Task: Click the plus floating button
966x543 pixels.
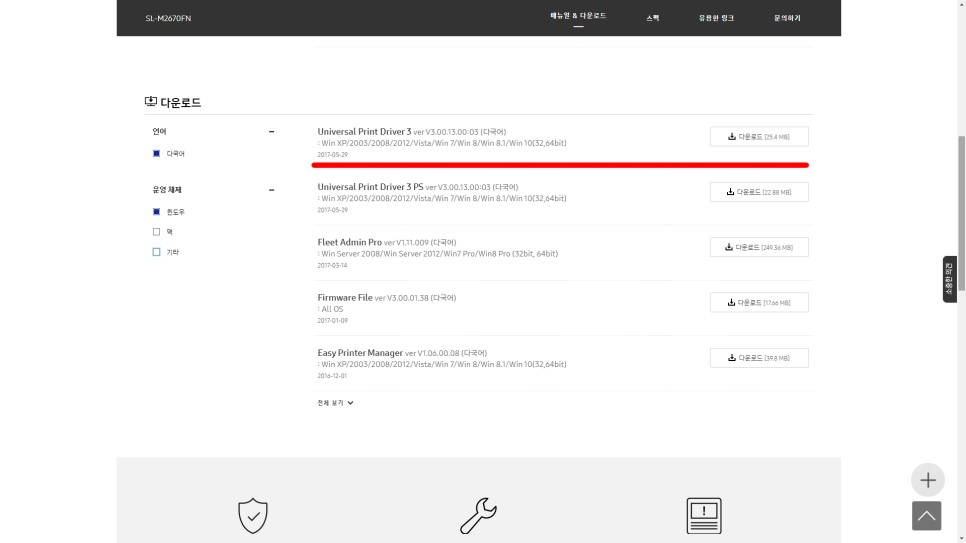Action: tap(928, 480)
